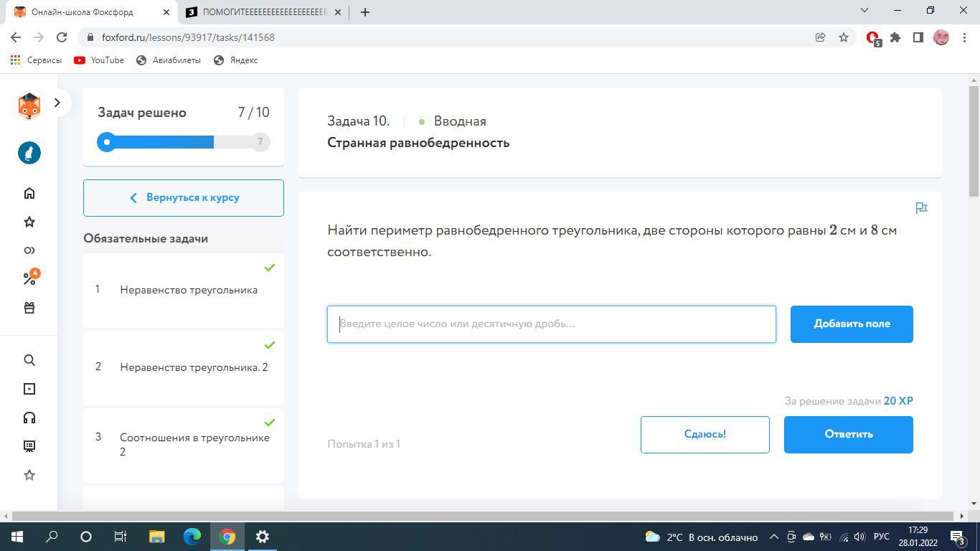This screenshot has height=551, width=980.
Task: Click the Foxford fox logo
Action: tap(29, 105)
